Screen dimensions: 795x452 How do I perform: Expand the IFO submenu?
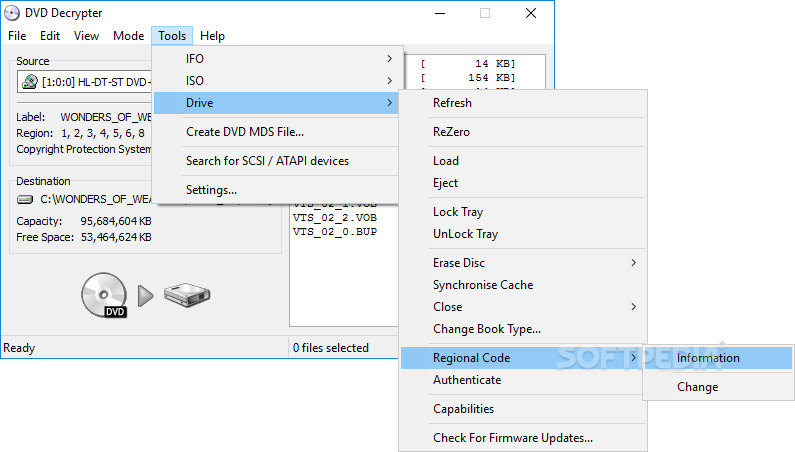(x=276, y=59)
